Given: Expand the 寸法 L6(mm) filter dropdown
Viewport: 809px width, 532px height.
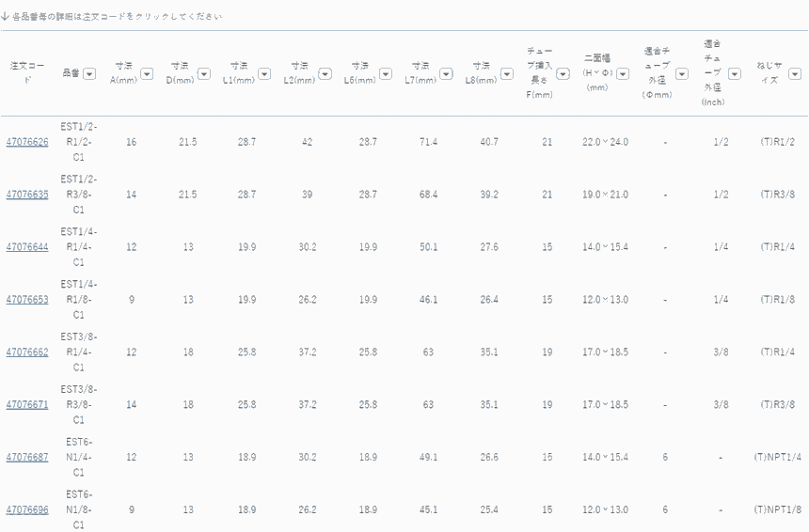Looking at the screenshot, I should point(386,73).
